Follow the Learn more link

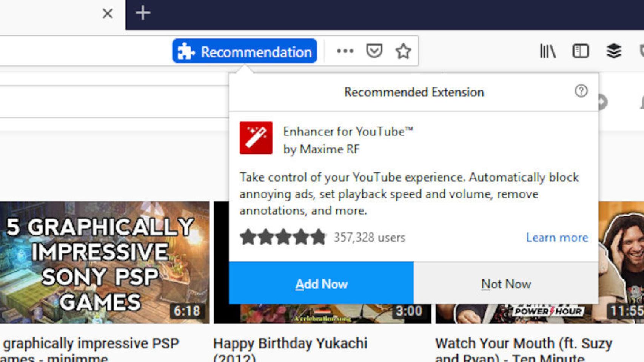pyautogui.click(x=557, y=238)
